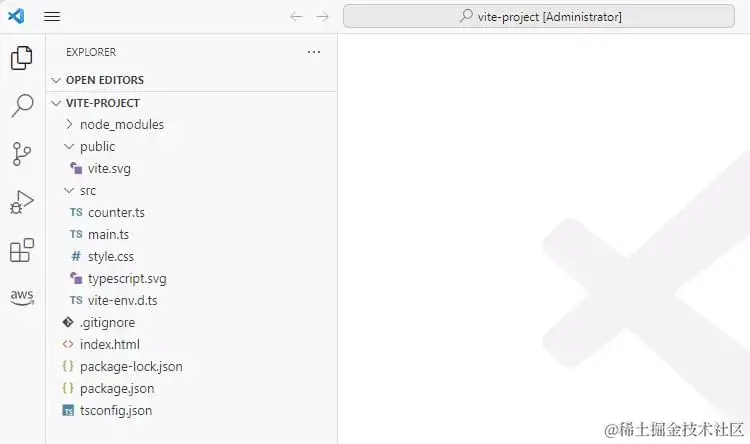Open the Run and Debug view
This screenshot has height=444, width=750.
(x=22, y=202)
